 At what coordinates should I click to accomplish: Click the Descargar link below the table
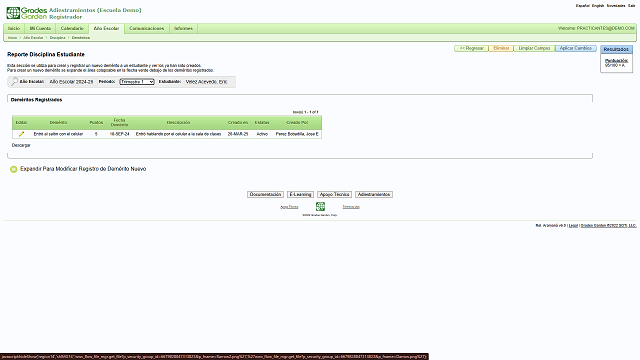tap(21, 145)
